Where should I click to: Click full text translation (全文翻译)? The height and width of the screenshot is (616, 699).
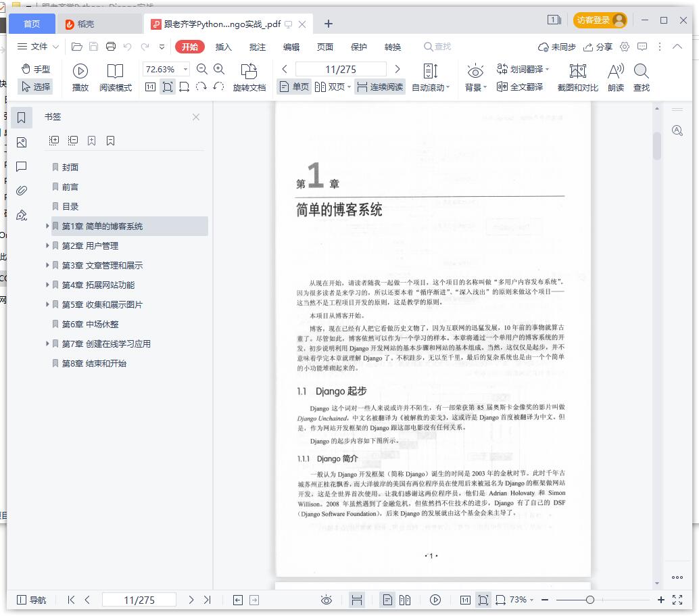pyautogui.click(x=520, y=87)
